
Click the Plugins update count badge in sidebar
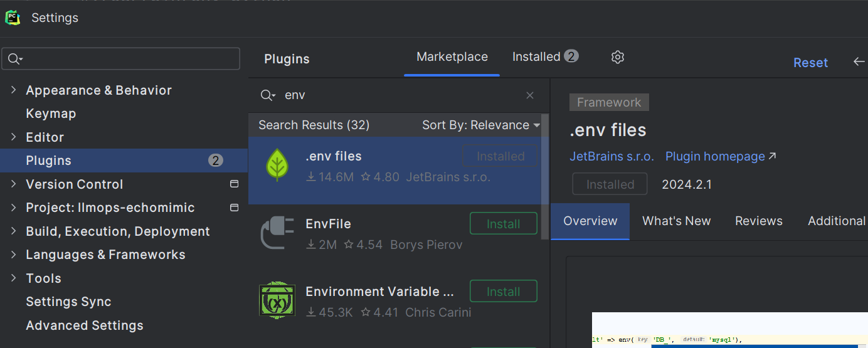tap(216, 161)
